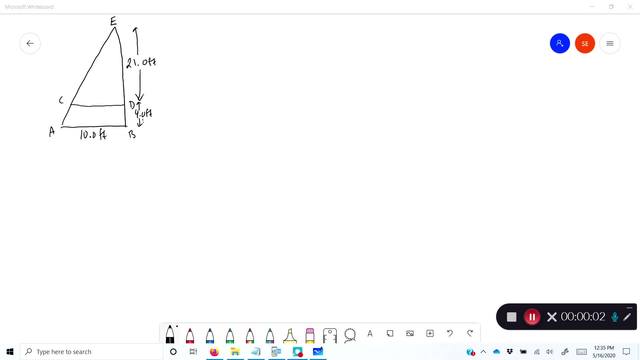Add a text box with the A tool
This screenshot has height=360, width=640.
(x=370, y=333)
